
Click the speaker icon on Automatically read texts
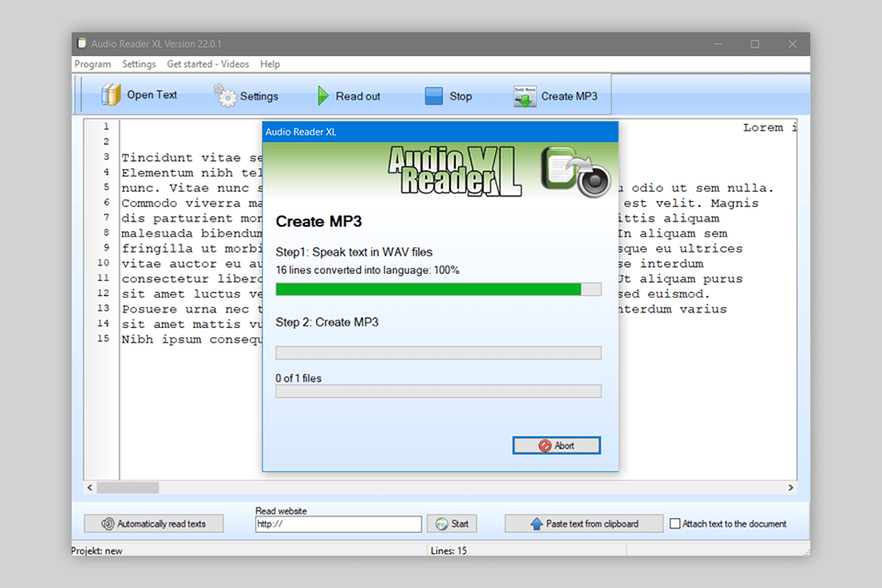click(107, 524)
